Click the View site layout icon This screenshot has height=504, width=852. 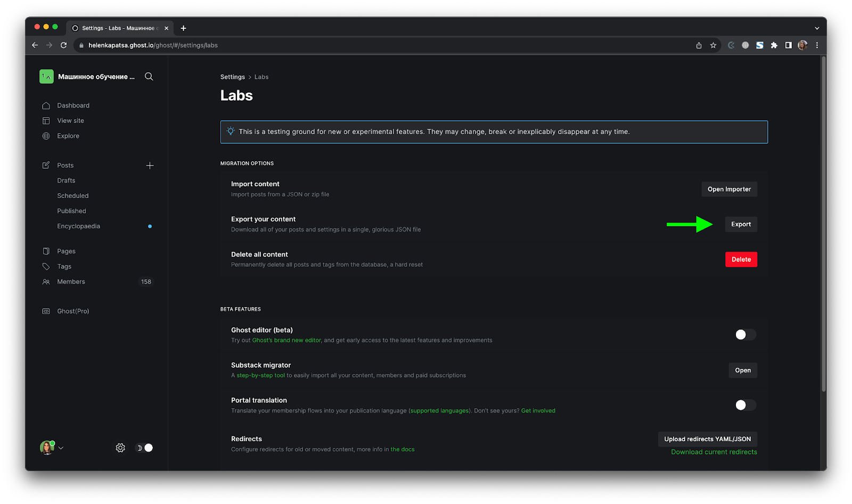[x=46, y=121]
